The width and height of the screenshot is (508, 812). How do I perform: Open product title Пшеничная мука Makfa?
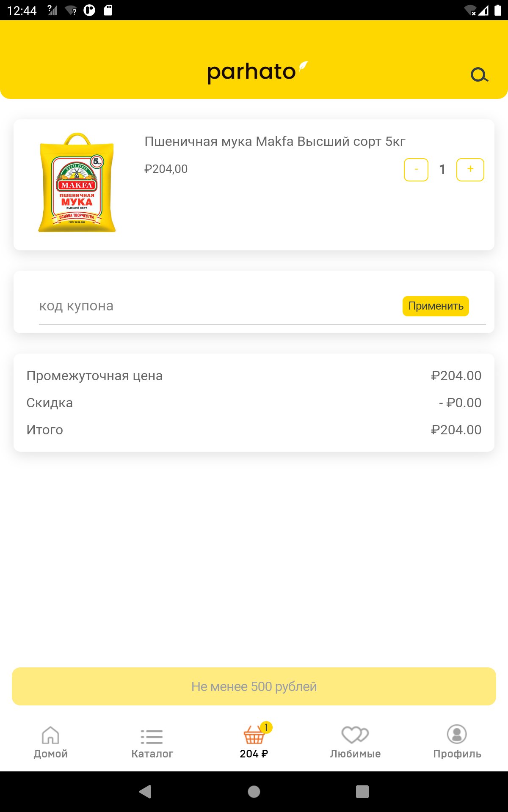(275, 141)
